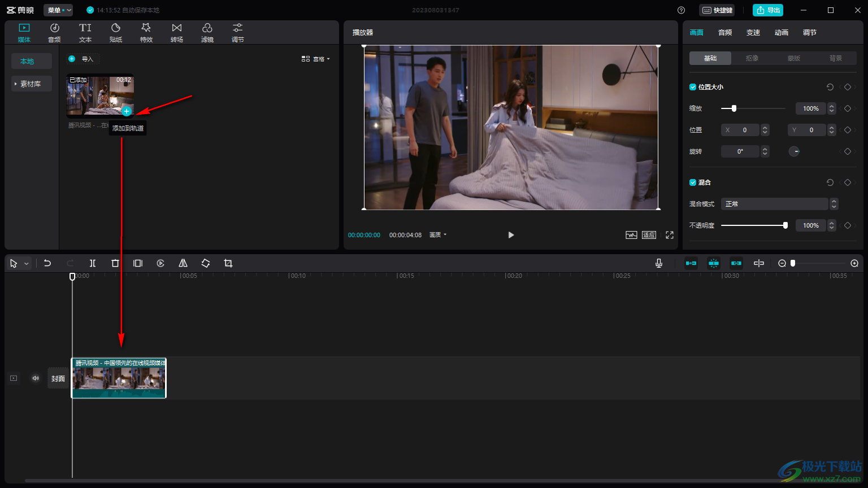Click the microphone Record icon
Viewport: 868px width, 488px height.
click(x=659, y=263)
